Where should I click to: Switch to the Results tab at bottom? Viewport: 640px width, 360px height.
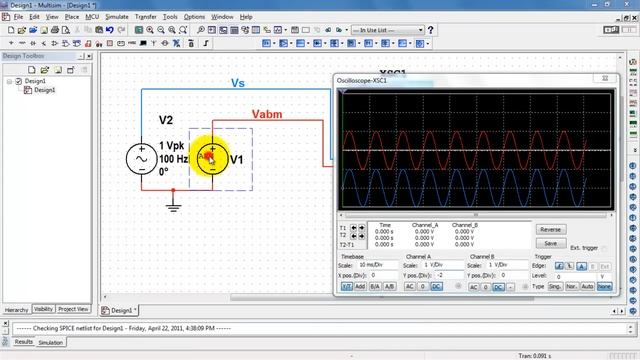click(x=24, y=342)
